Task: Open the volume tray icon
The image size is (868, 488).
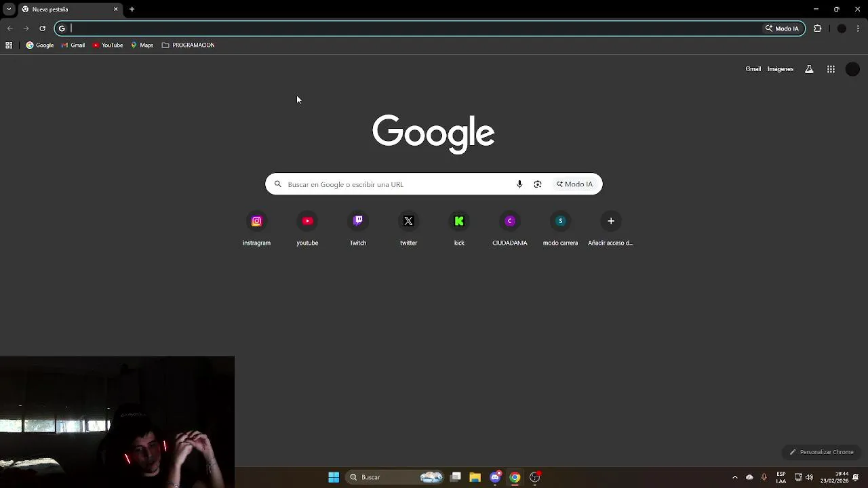Action: coord(809,477)
